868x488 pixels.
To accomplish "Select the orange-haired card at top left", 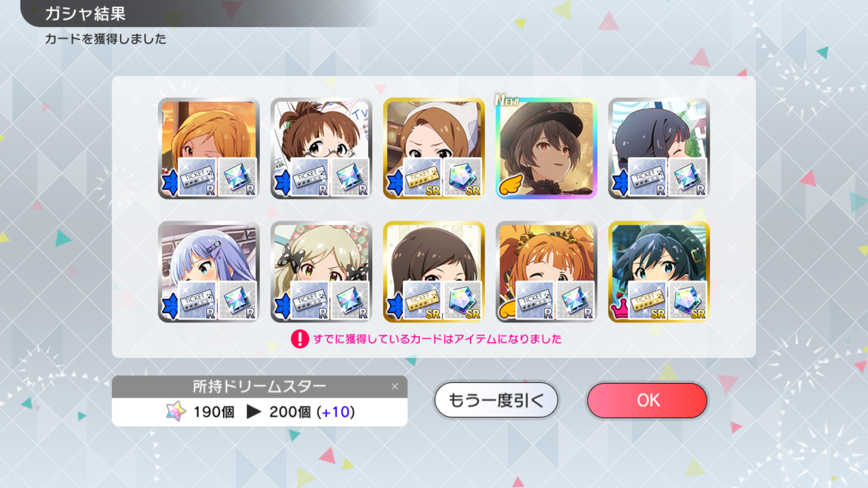I will point(208,148).
